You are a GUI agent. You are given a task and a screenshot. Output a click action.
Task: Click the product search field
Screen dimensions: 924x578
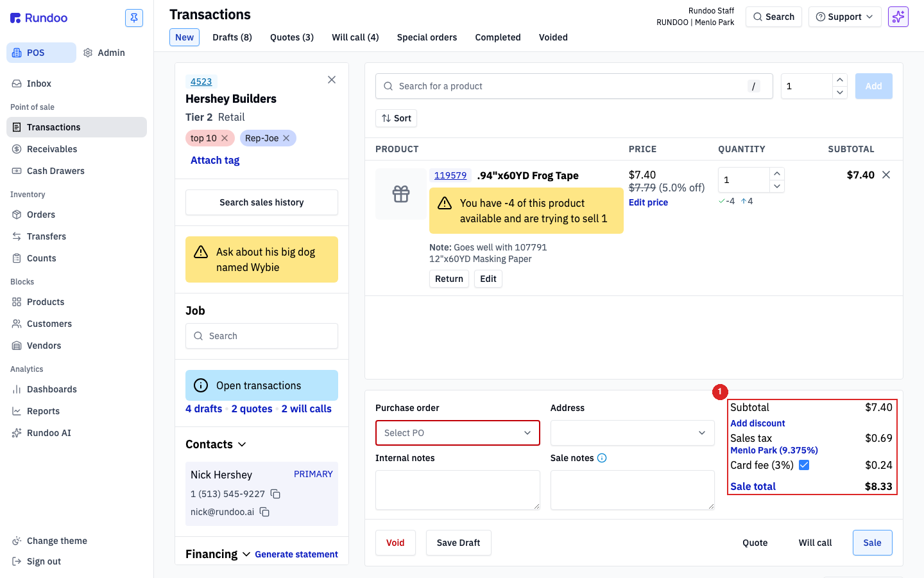pyautogui.click(x=574, y=86)
